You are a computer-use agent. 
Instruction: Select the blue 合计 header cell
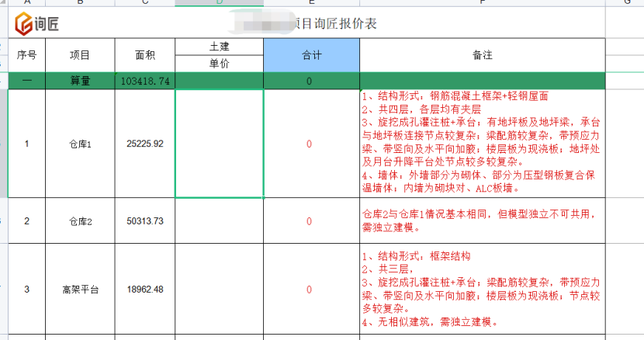click(311, 56)
